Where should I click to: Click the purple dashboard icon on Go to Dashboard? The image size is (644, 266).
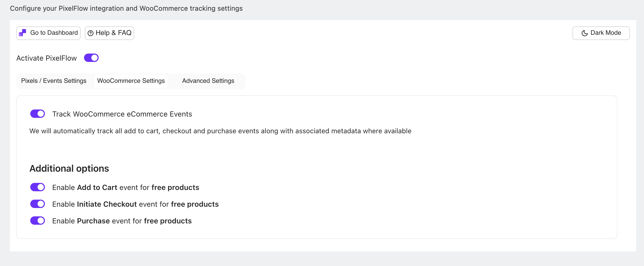(22, 33)
